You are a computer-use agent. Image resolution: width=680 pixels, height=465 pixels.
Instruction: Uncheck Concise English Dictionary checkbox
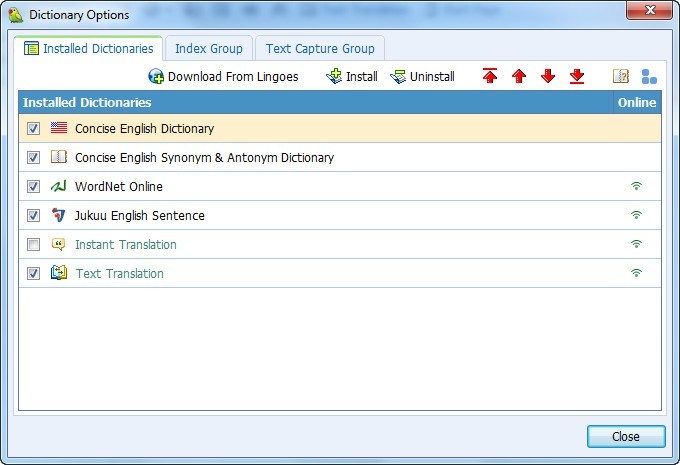pyautogui.click(x=33, y=128)
